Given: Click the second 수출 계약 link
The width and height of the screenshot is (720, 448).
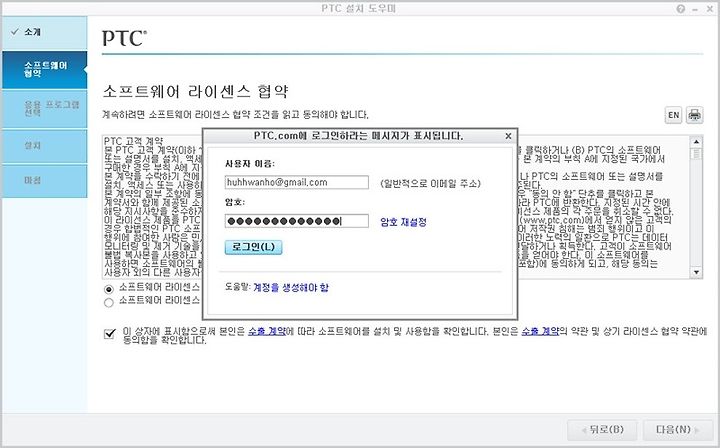Looking at the screenshot, I should [x=540, y=331].
